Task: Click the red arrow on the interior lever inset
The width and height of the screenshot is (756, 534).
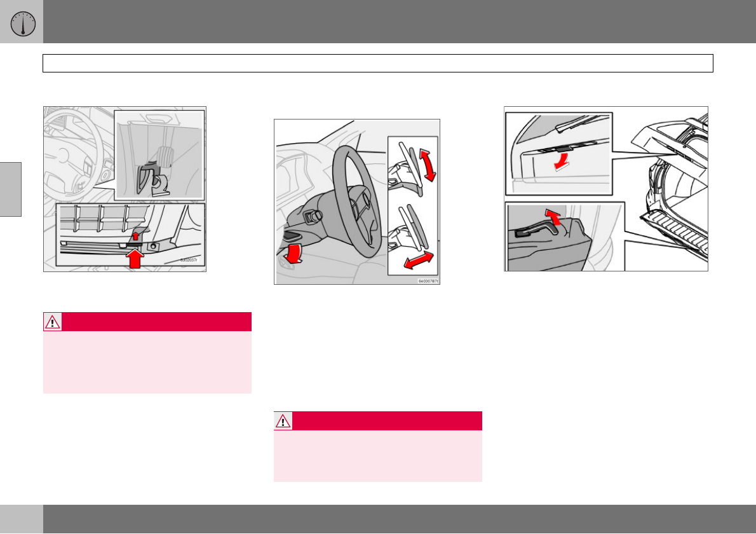Action: (553, 217)
